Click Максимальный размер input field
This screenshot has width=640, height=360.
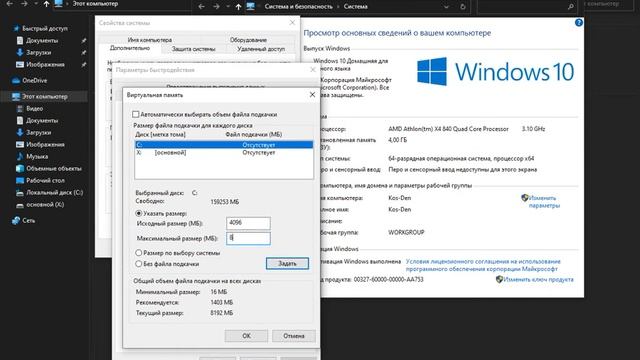click(248, 238)
